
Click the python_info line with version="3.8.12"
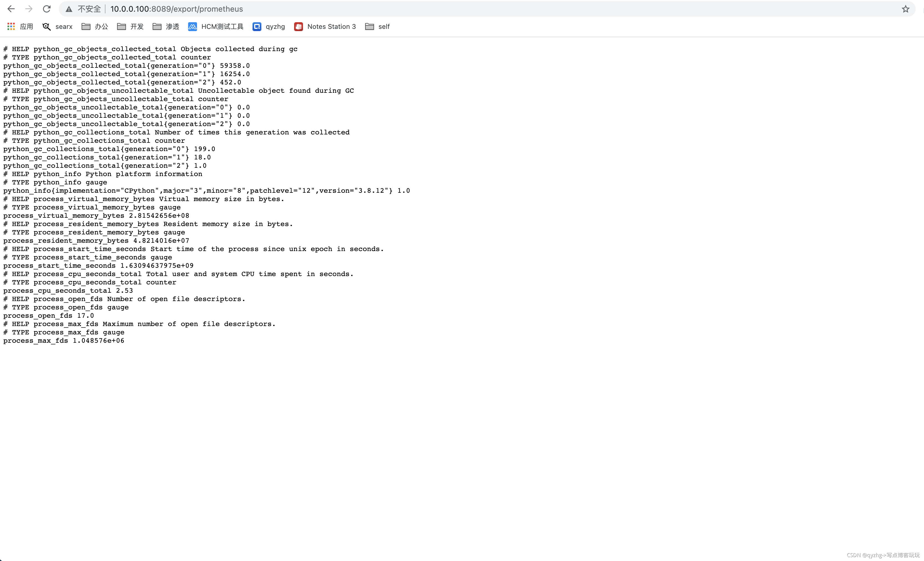click(207, 191)
